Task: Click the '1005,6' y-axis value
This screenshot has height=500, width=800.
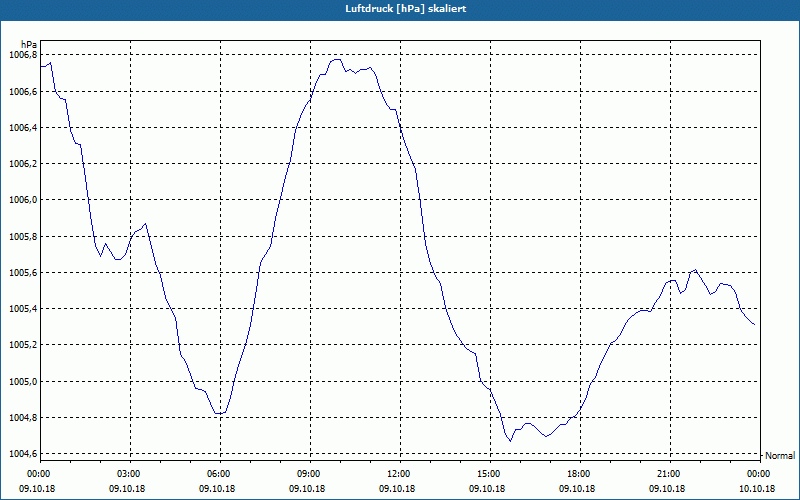Action: click(x=23, y=273)
